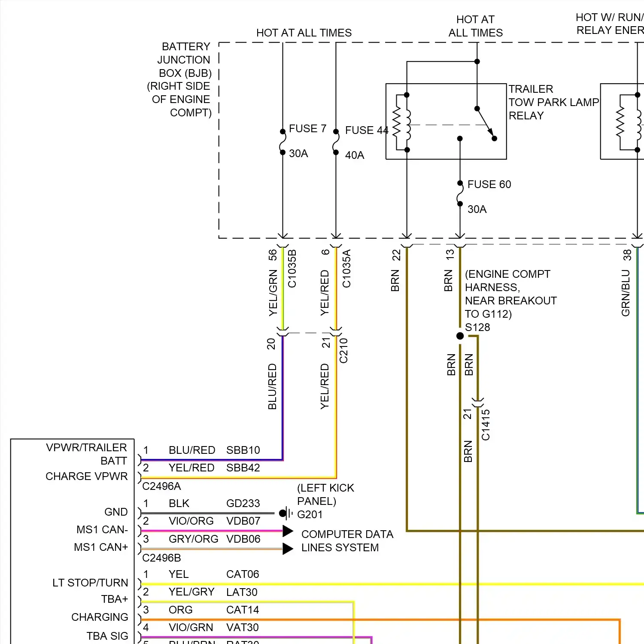Click the VIO/ORG wire color label

click(x=191, y=521)
